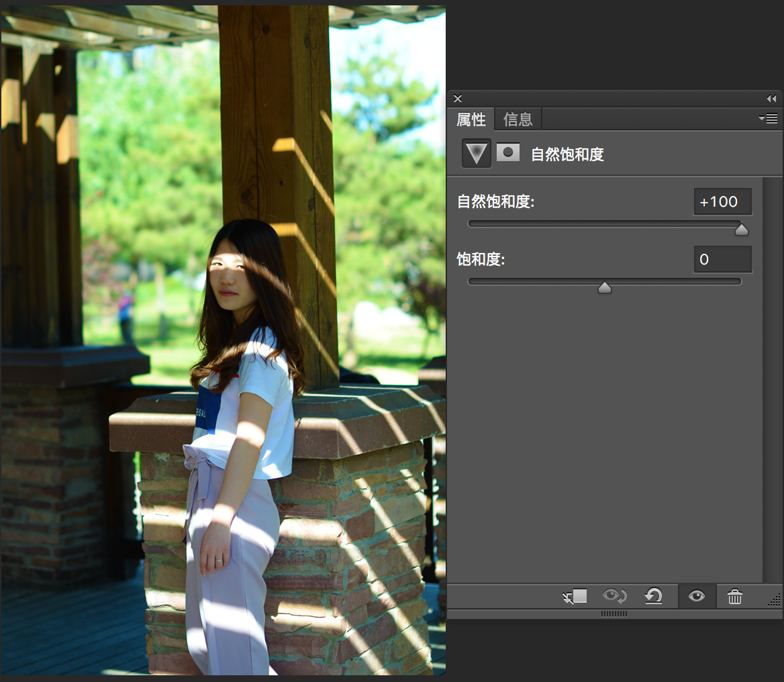Click the Vibrance adjustment triangle icon

click(476, 153)
